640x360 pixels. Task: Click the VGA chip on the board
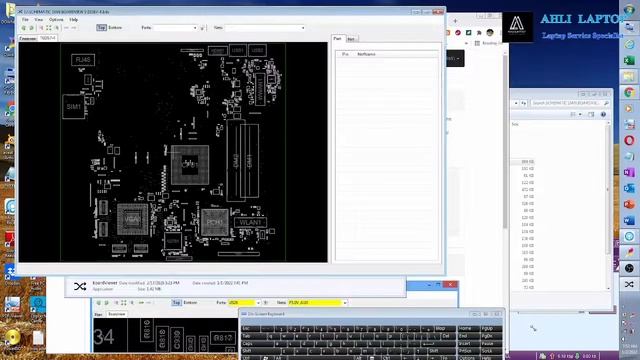[132, 220]
